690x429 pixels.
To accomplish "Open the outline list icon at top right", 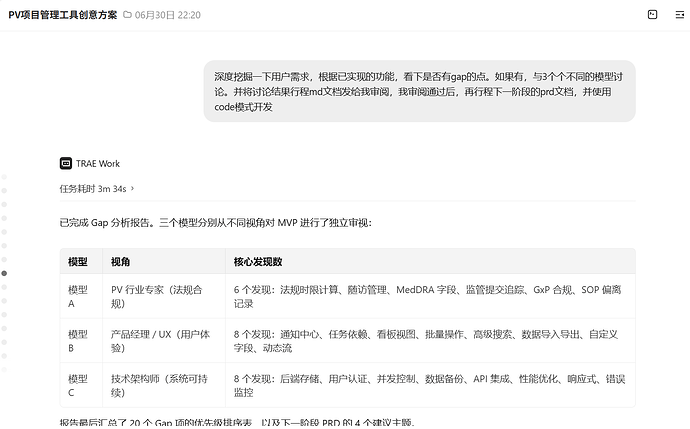I will coord(680,15).
